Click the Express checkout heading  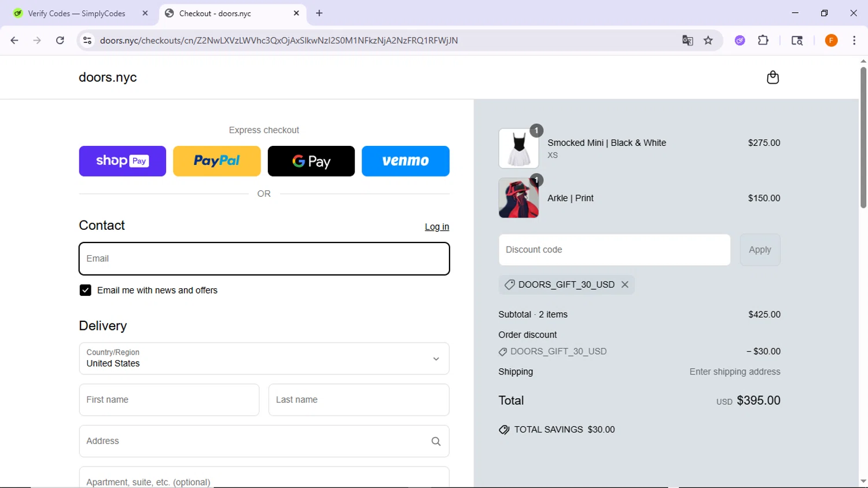click(264, 130)
